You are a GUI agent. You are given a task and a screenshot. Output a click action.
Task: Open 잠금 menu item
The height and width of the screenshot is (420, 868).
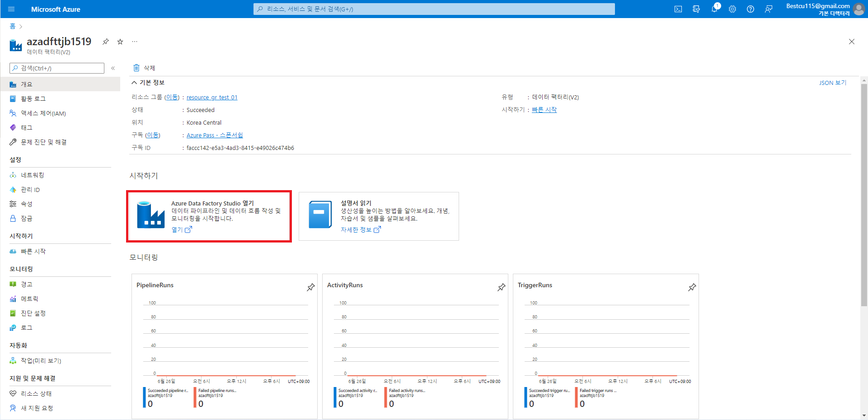click(x=60, y=219)
